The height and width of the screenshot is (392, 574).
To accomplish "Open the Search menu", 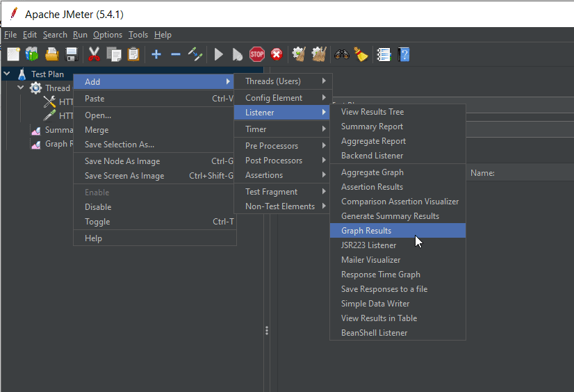I will coord(55,35).
